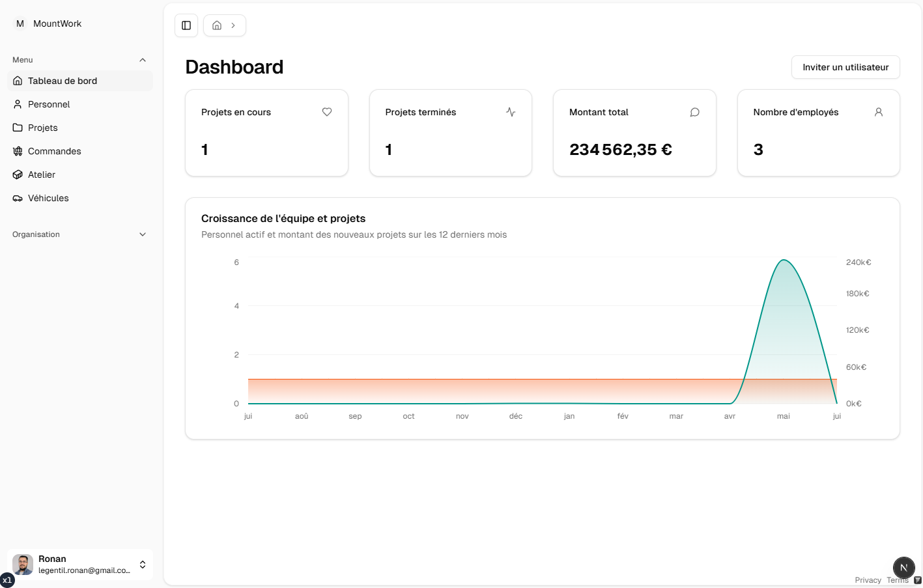The image size is (923, 588).
Task: Click the user icon on Nombre d'employés
Action: [878, 112]
